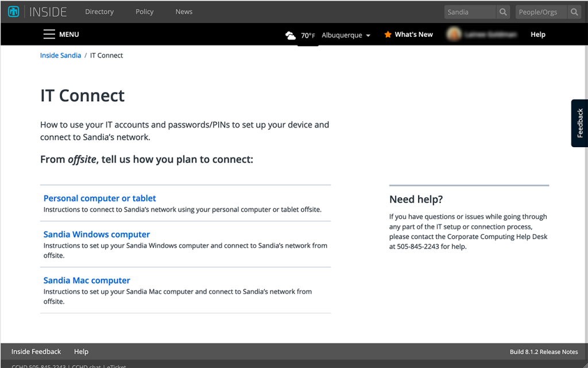588x368 pixels.
Task: Click the People/Orgs search input field
Action: coord(540,12)
